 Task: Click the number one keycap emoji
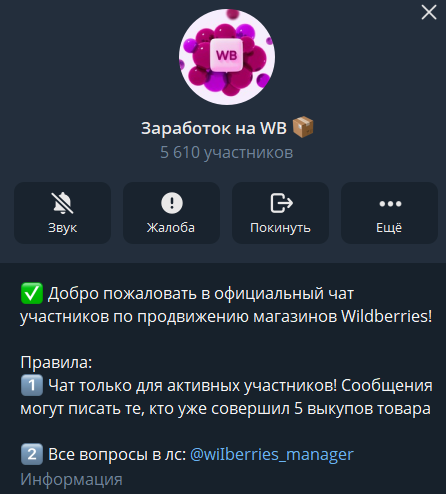pos(32,385)
